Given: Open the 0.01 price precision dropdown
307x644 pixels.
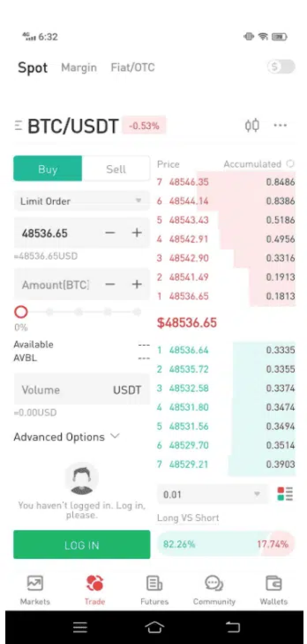Looking at the screenshot, I should pyautogui.click(x=213, y=494).
